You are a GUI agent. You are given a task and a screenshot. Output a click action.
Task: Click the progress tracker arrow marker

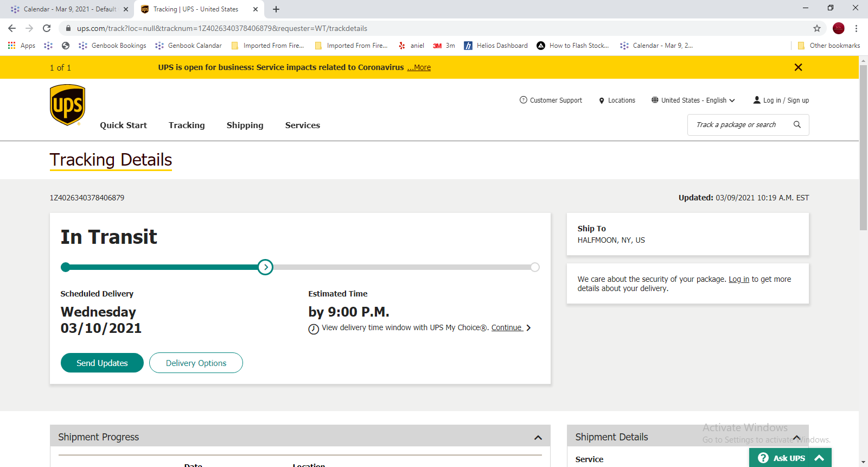(265, 267)
